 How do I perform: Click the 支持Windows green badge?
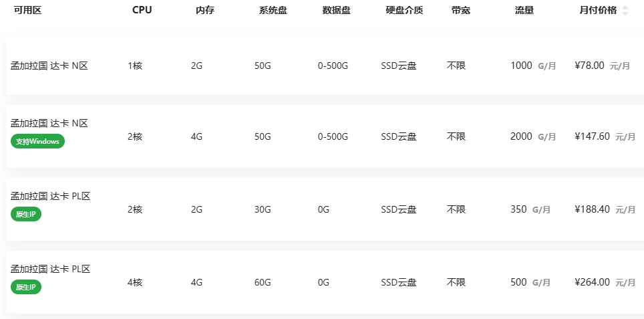(37, 142)
